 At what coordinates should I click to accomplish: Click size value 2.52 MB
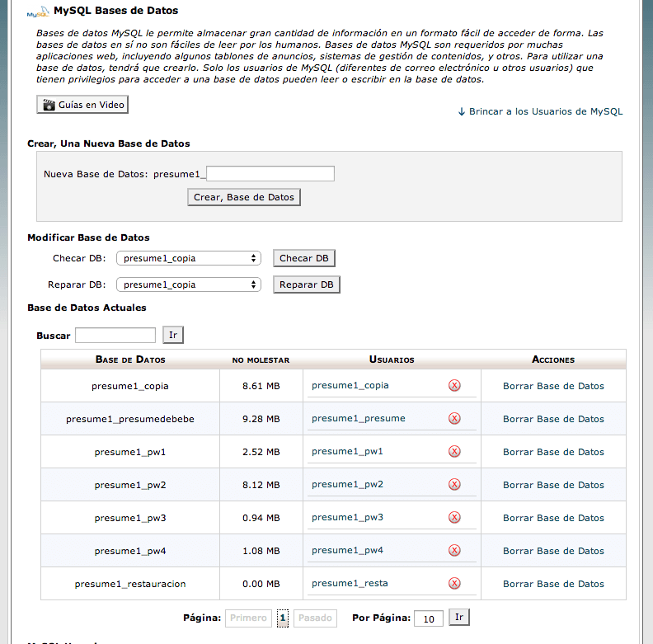(261, 452)
